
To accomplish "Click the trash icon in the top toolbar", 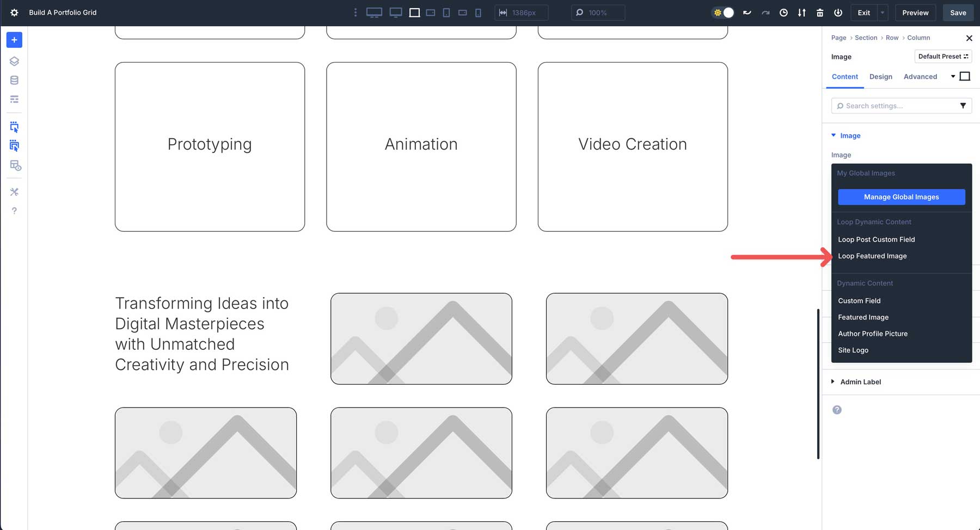I will 819,12.
